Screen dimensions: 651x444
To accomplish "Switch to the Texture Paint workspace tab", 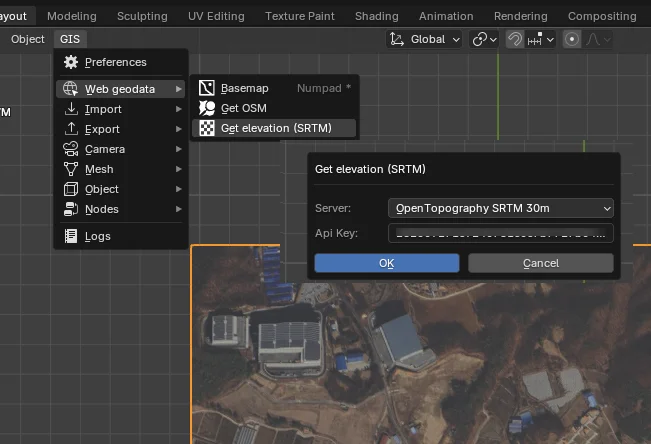I will click(300, 16).
